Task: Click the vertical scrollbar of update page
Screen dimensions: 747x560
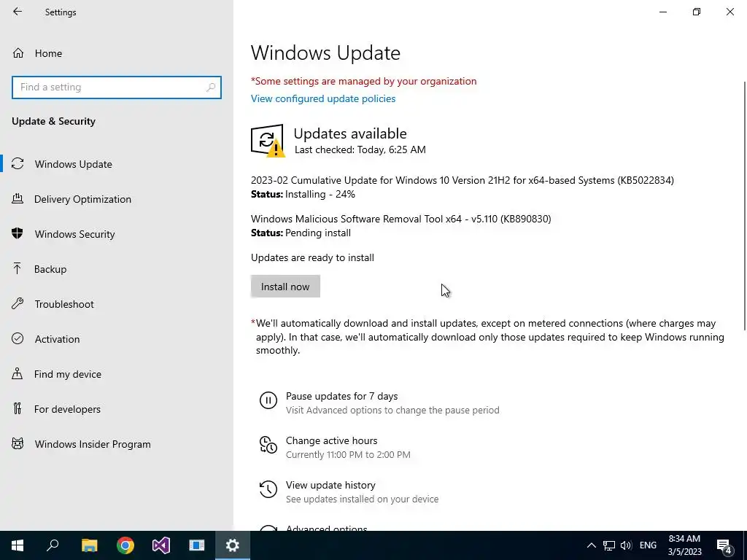Action: point(745,206)
